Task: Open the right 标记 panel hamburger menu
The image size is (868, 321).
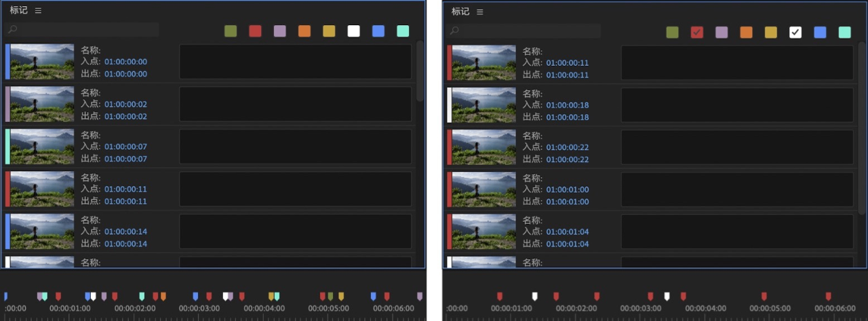Action: pyautogui.click(x=479, y=12)
